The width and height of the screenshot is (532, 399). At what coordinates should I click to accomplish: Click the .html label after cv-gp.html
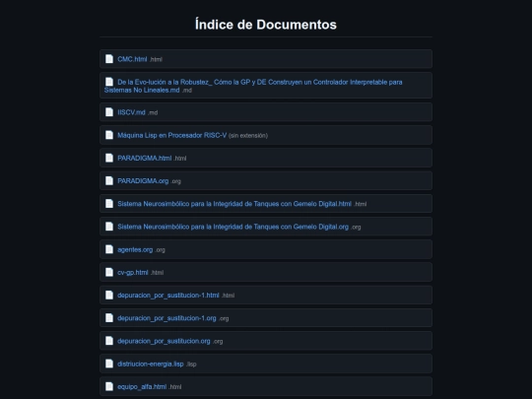[x=157, y=273]
